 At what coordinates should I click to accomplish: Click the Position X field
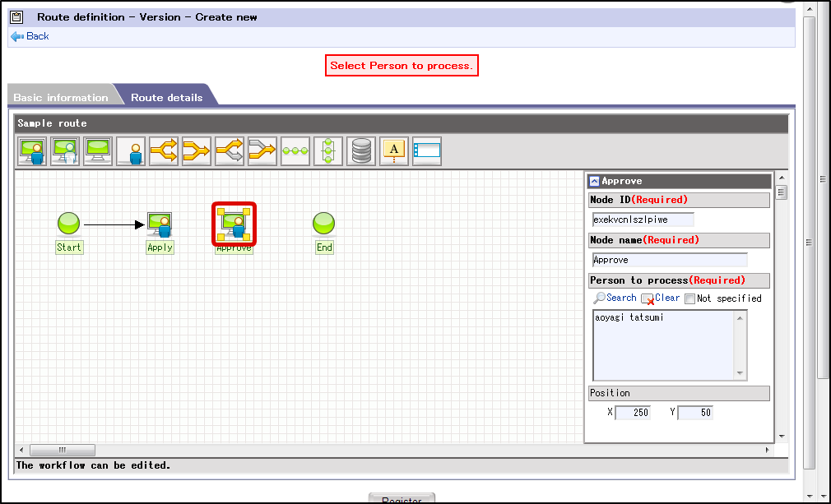[x=633, y=413]
